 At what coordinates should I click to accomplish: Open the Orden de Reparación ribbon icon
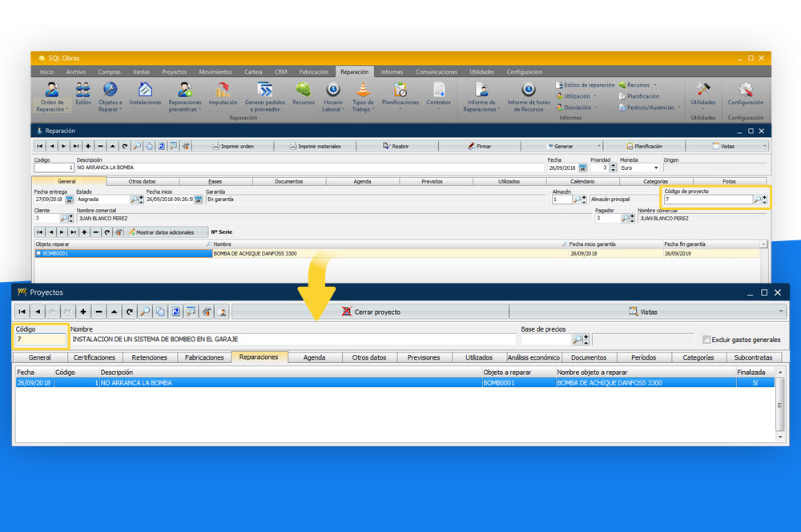point(52,90)
